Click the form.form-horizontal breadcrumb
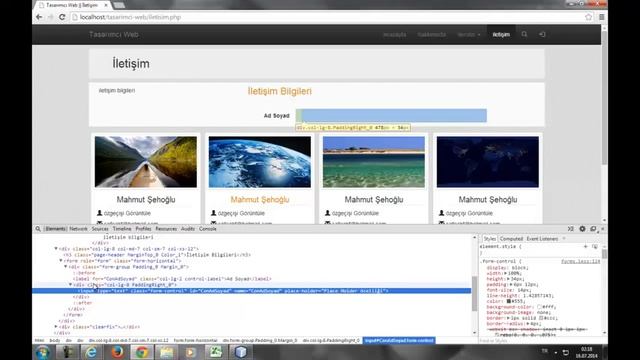The height and width of the screenshot is (360, 640). pyautogui.click(x=196, y=340)
